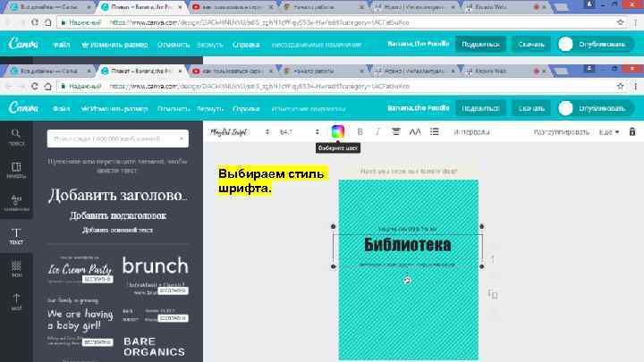Click the rotate handle below the Библиотека text
This screenshot has width=644, height=362.
407,281
